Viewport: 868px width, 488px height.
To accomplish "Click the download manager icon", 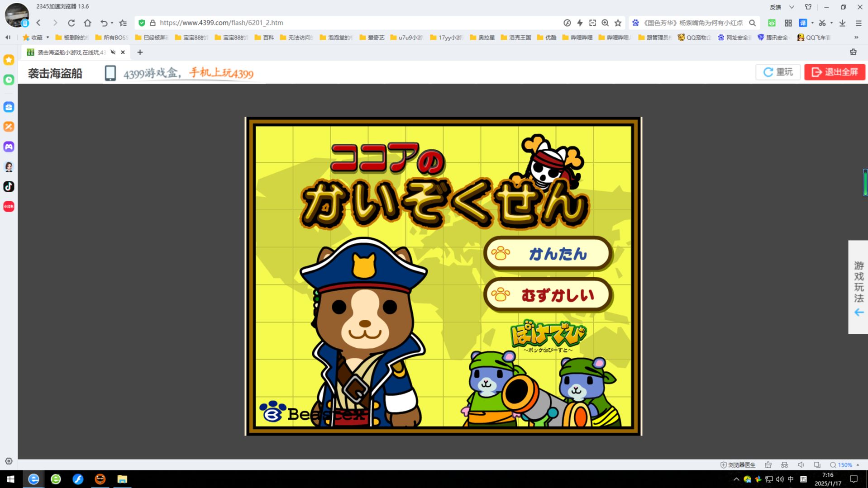I will tap(842, 23).
